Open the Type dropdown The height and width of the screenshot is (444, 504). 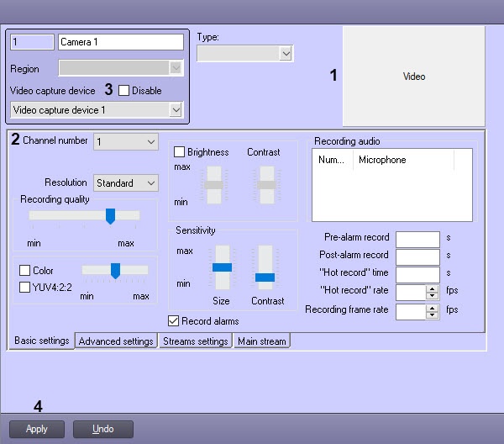point(286,54)
